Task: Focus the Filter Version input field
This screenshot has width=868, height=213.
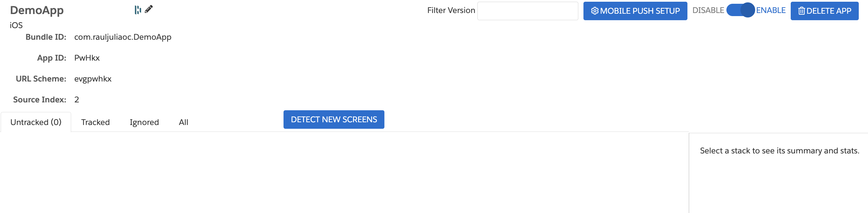Action: coord(527,11)
